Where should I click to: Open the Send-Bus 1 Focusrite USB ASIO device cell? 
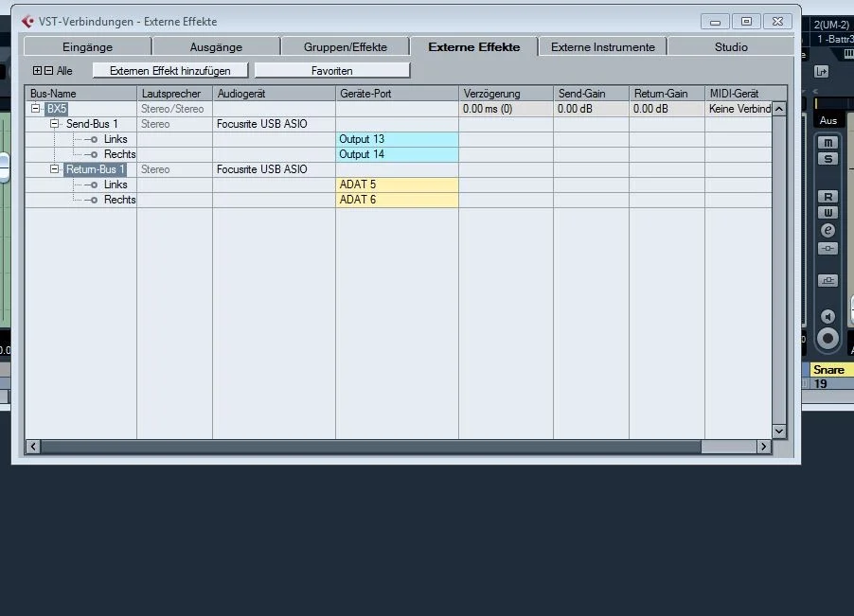click(x=274, y=124)
